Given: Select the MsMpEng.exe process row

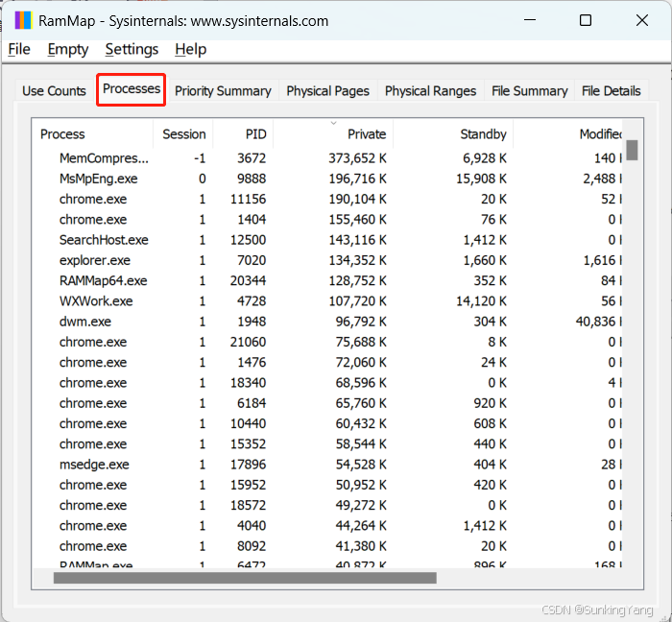Looking at the screenshot, I should pyautogui.click(x=327, y=179).
